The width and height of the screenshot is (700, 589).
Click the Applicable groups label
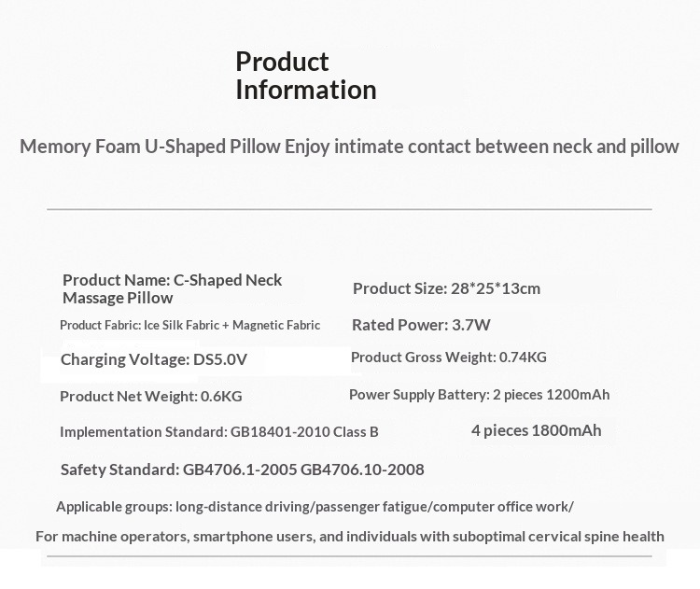(x=114, y=507)
